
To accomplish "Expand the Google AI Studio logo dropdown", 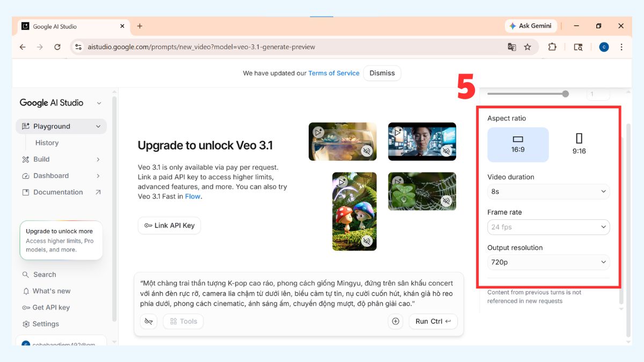I will point(99,103).
